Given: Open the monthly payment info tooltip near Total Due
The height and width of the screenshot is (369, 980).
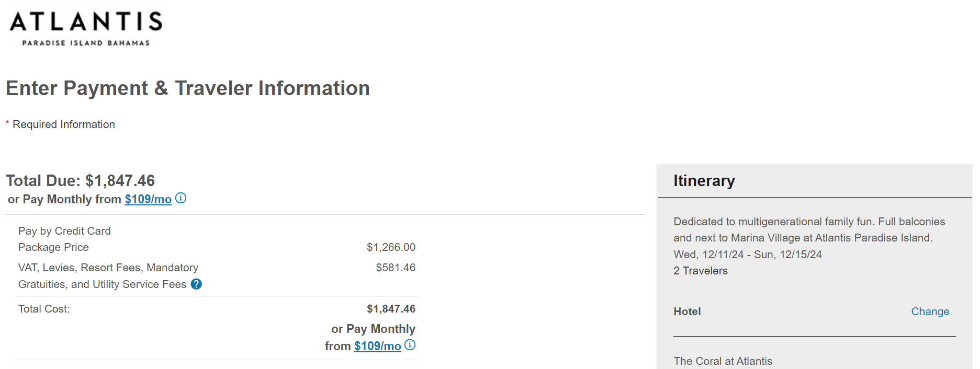Looking at the screenshot, I should [181, 198].
